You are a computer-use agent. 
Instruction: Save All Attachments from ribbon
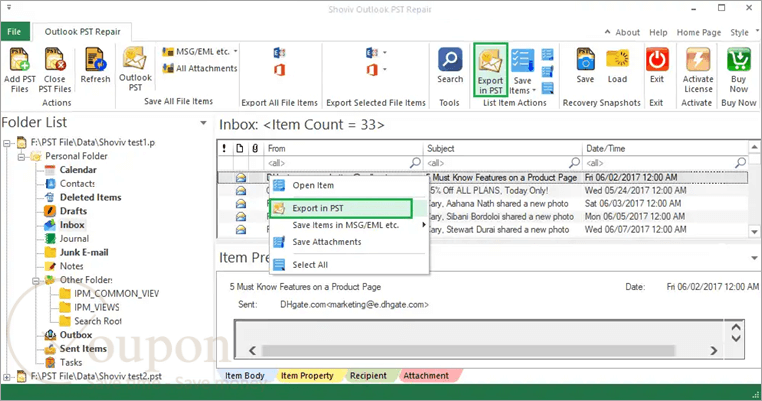(x=200, y=69)
